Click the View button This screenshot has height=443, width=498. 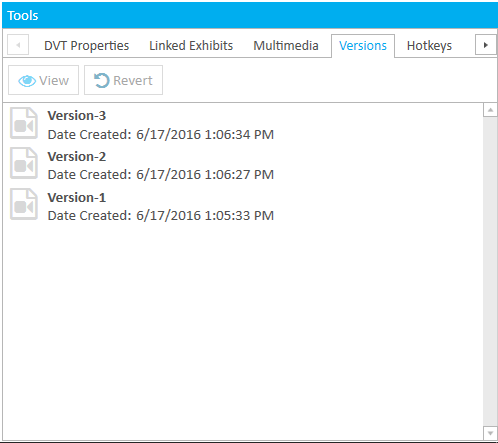(x=43, y=80)
